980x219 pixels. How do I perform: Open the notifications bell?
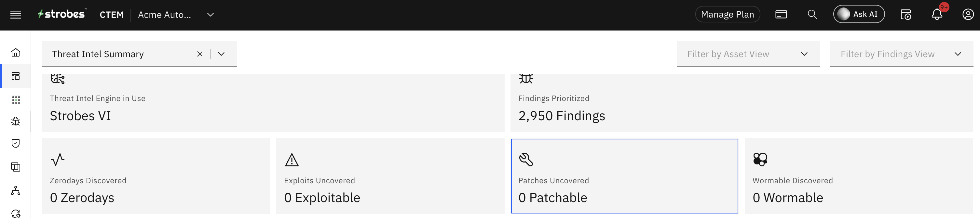point(937,14)
